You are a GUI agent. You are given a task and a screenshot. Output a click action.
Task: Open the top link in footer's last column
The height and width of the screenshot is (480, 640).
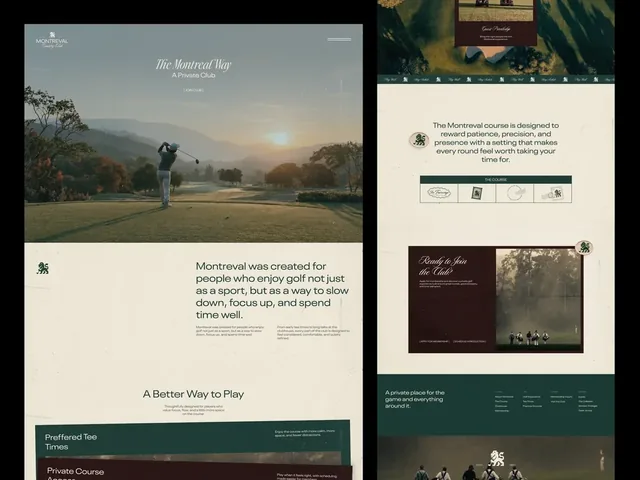pos(582,397)
